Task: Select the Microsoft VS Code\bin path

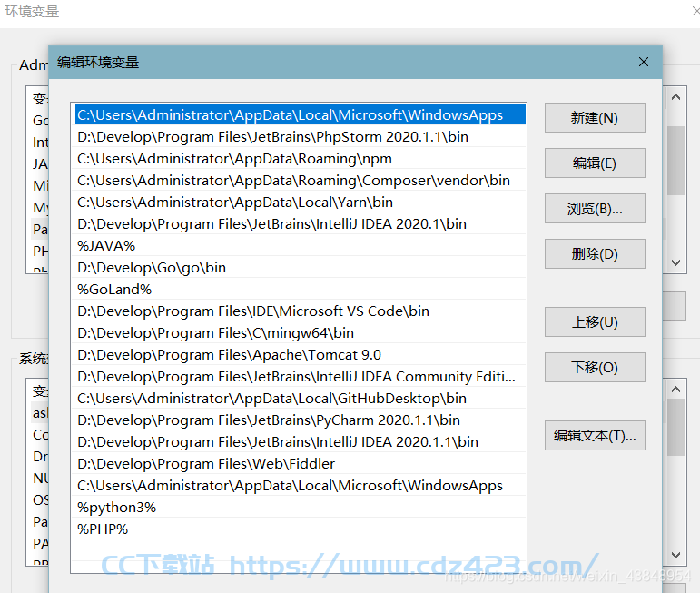Action: [x=299, y=311]
